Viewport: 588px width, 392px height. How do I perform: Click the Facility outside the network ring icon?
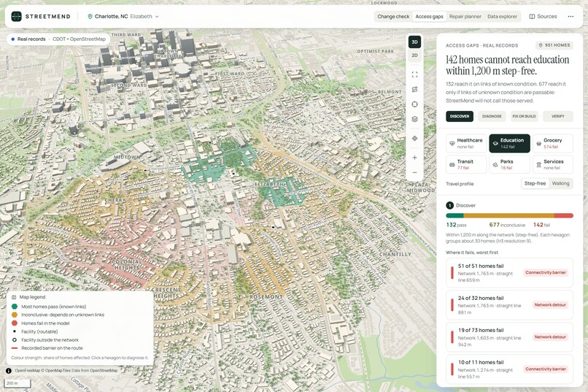[x=15, y=340]
